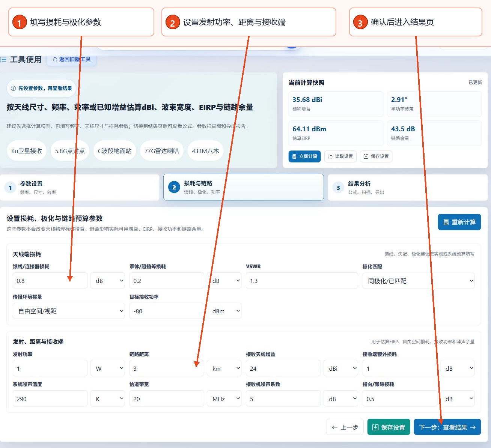Open the dBi unit dropdown for 接收天线增益
The width and height of the screenshot is (491, 448).
[x=341, y=368]
